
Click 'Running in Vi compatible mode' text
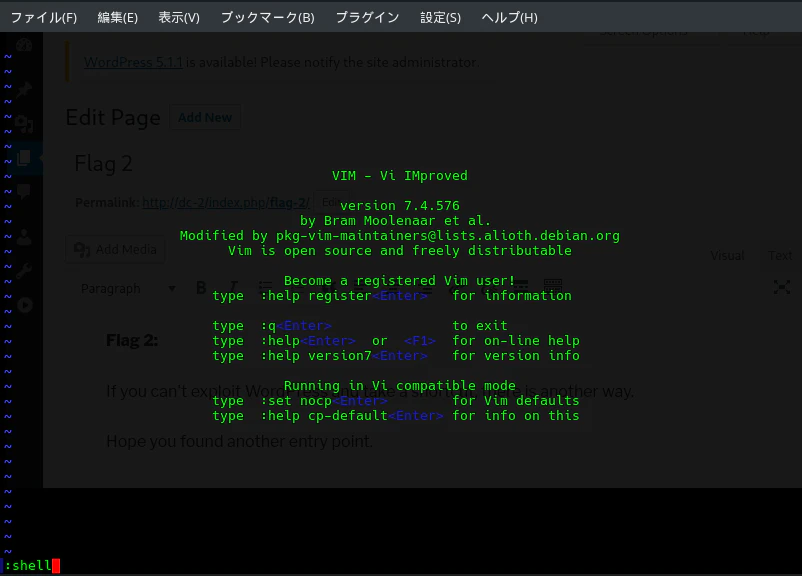click(399, 385)
